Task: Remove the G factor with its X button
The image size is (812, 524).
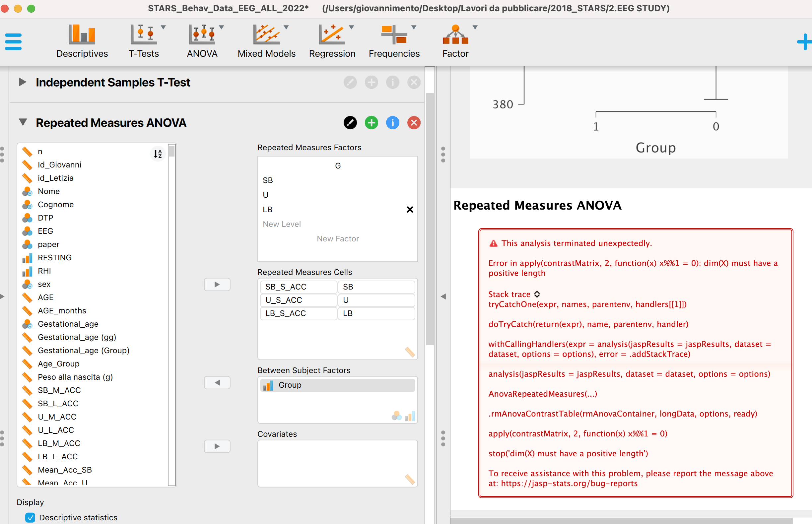Action: click(410, 210)
